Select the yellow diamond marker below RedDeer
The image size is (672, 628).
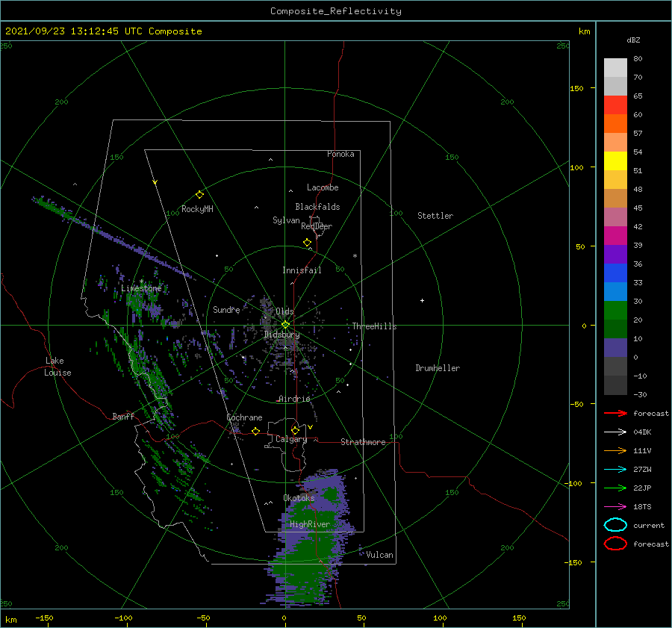(308, 243)
